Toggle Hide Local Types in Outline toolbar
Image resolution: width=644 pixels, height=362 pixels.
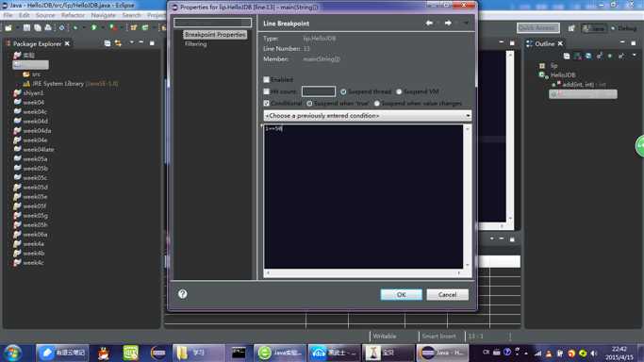pos(620,56)
